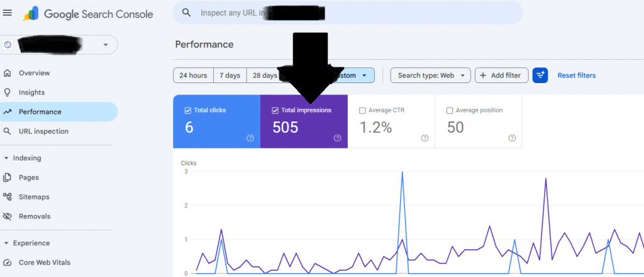Screen dimensions: 644x277
Task: Click the Performance page heading
Action: point(204,45)
